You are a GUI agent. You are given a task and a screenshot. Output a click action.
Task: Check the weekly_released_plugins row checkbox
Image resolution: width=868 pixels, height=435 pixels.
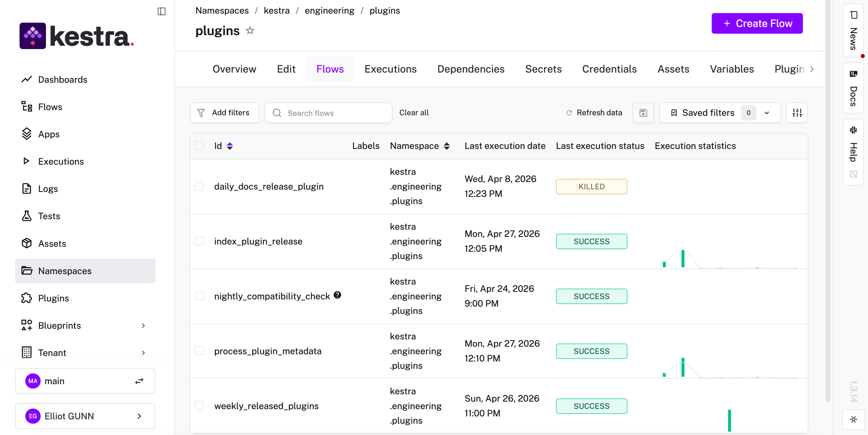tap(200, 406)
